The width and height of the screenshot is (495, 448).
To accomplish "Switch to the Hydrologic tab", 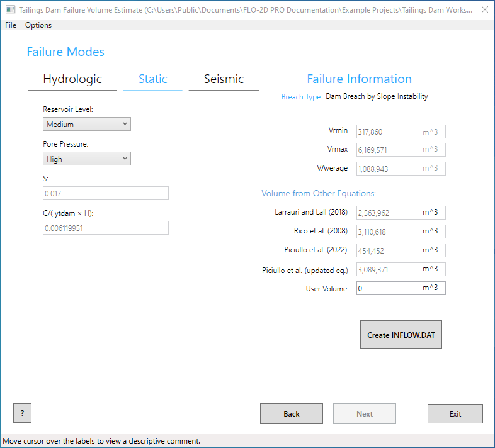I will click(72, 79).
